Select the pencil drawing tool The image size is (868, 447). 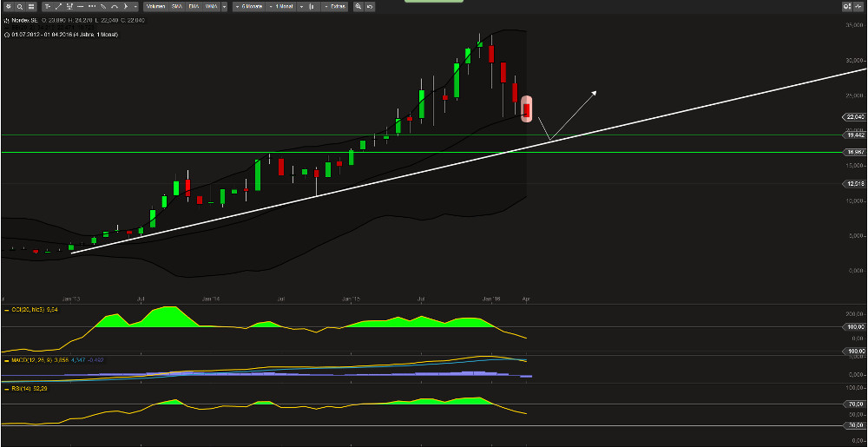(x=103, y=7)
